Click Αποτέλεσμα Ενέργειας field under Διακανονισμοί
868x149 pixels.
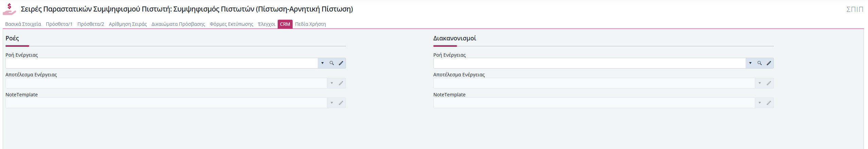594,83
